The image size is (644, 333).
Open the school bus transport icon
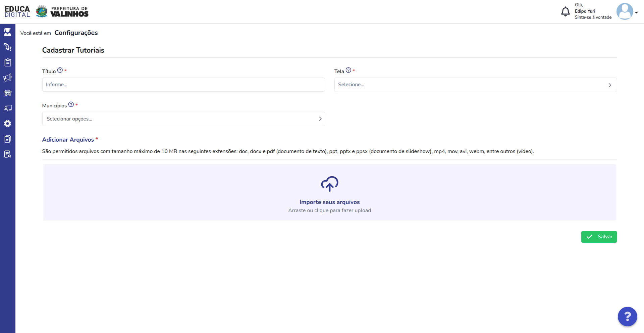point(7,93)
